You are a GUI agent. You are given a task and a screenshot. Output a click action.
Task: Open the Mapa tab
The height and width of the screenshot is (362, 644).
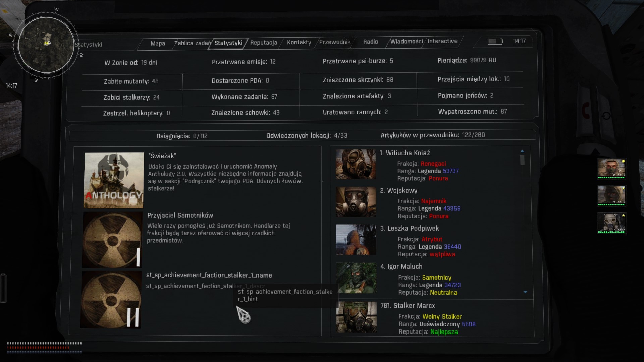click(x=158, y=43)
